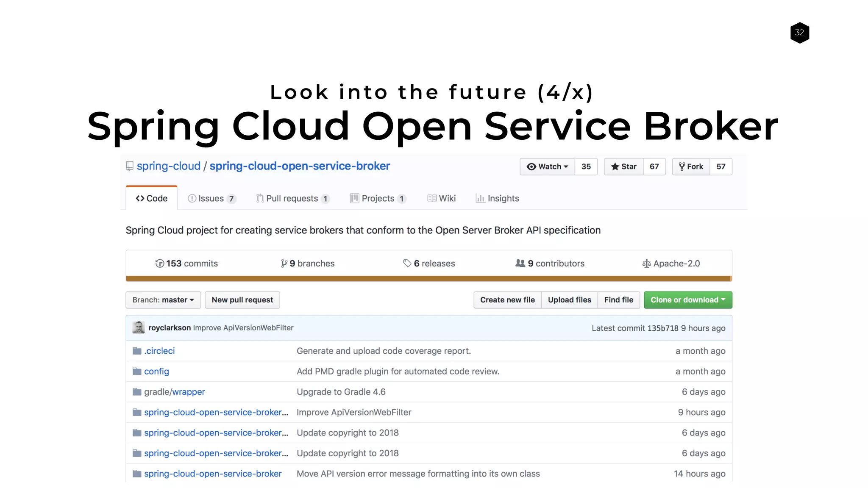Viewport: 868px width, 488px height.
Task: Click the repository book icon beside spring-cloud
Action: tap(130, 166)
